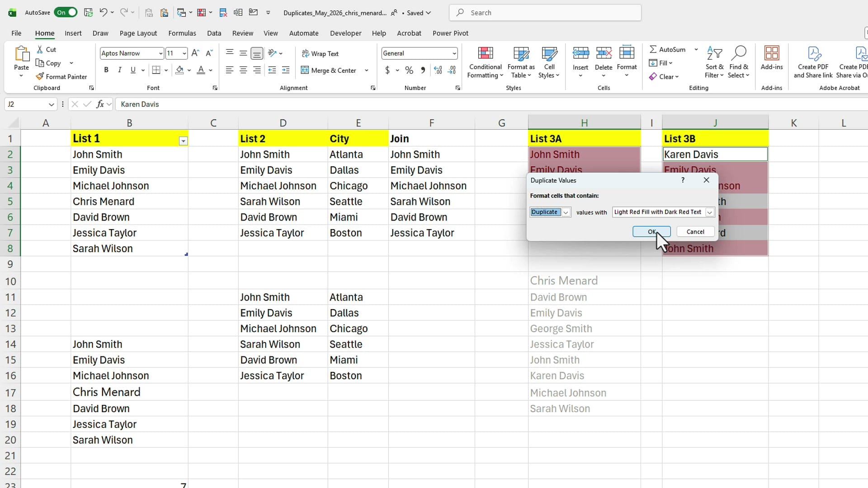Click the Redo arrow icon
The width and height of the screenshot is (868, 488).
pyautogui.click(x=123, y=13)
